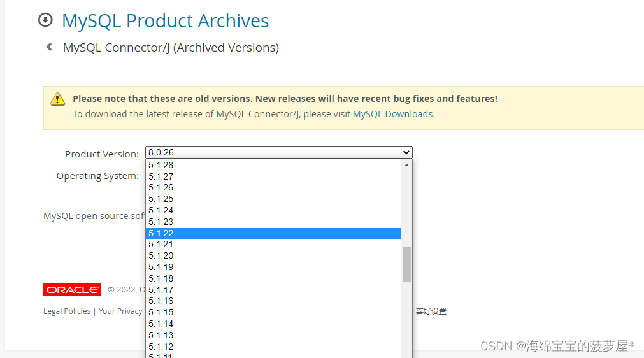Select version 5.1.28 from the list

(x=273, y=165)
